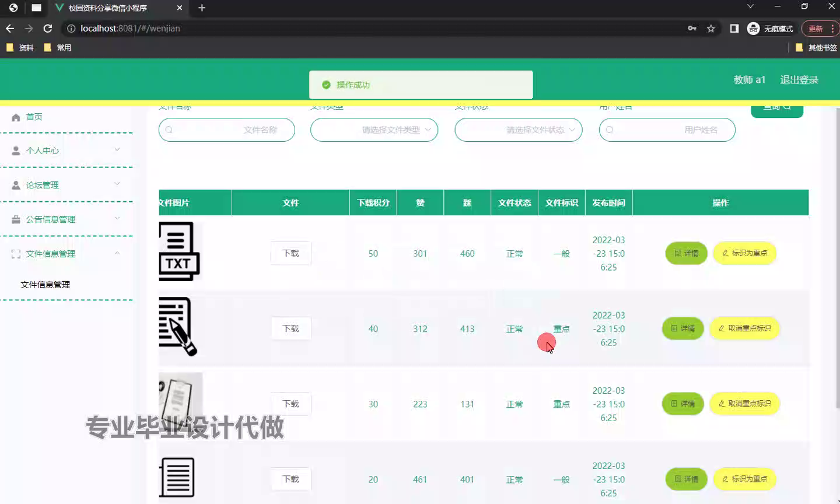Open 详情 for the 20-point file
This screenshot has width=840, height=504.
[x=686, y=479]
